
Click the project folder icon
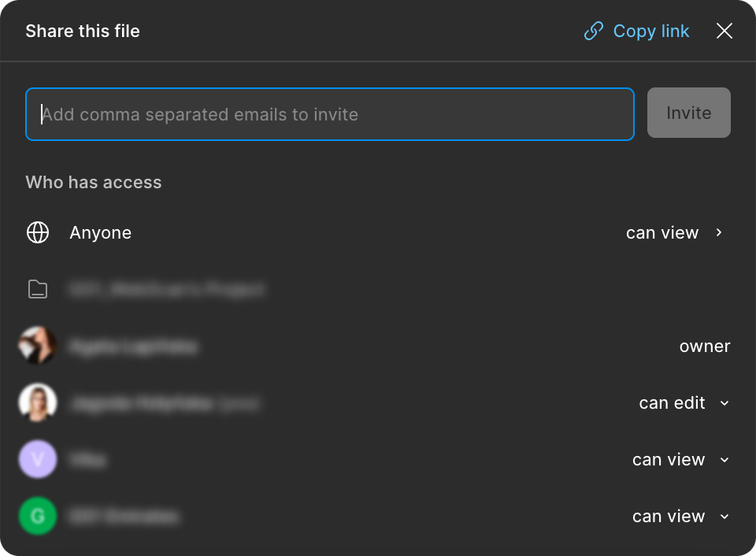click(x=38, y=290)
